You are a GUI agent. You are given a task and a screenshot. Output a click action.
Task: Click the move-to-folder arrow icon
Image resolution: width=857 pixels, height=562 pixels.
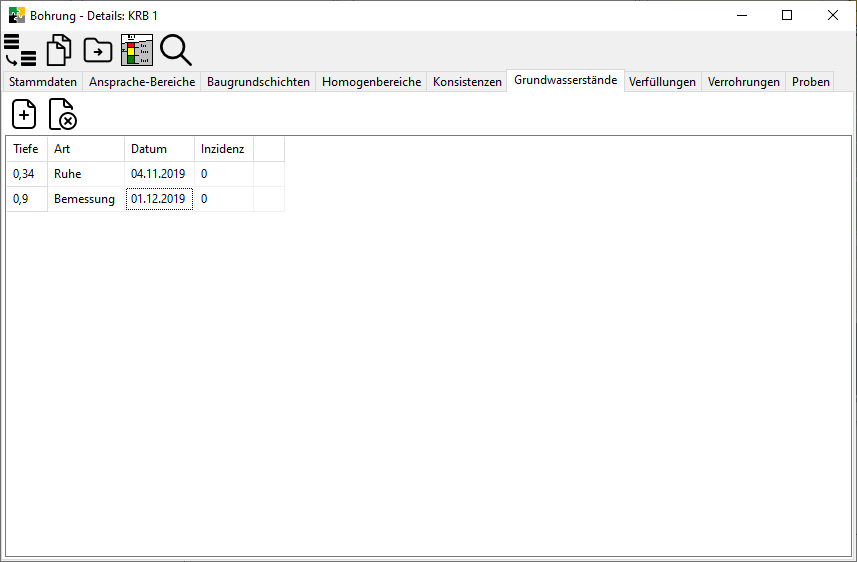[98, 49]
